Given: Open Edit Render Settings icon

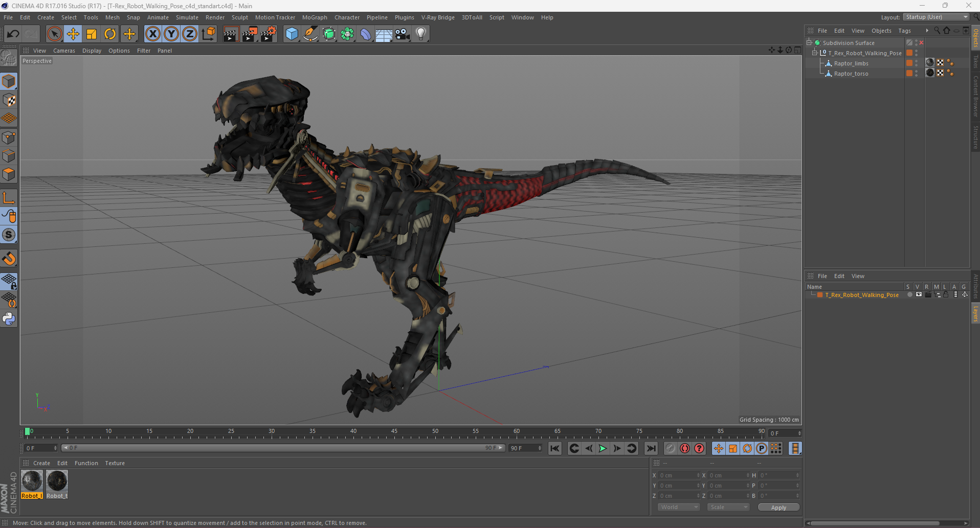Looking at the screenshot, I should point(269,34).
